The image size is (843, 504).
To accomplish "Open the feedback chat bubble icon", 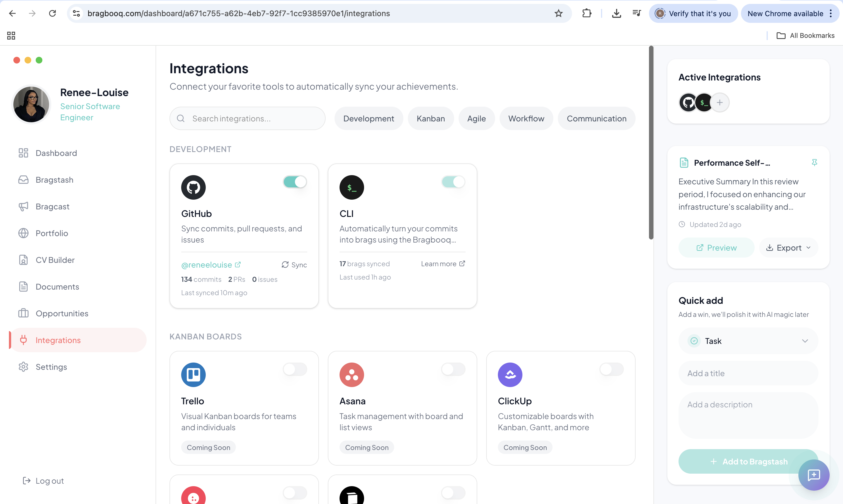I will click(814, 475).
